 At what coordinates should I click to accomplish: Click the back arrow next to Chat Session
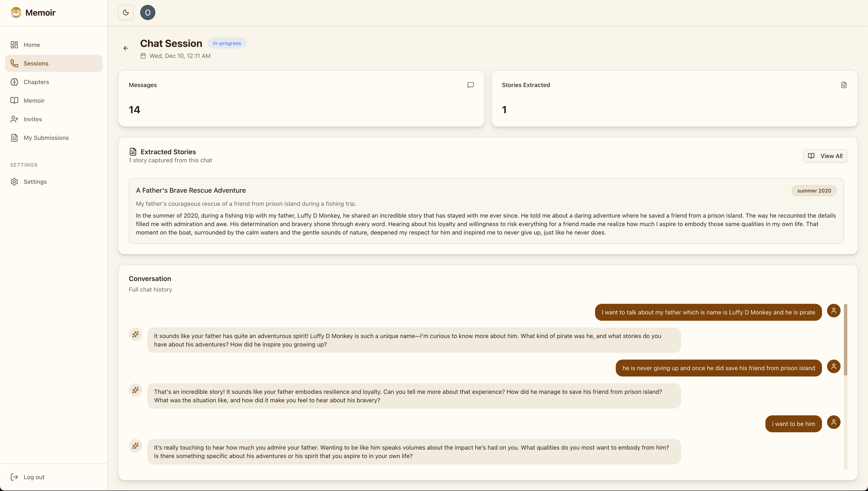pos(126,48)
